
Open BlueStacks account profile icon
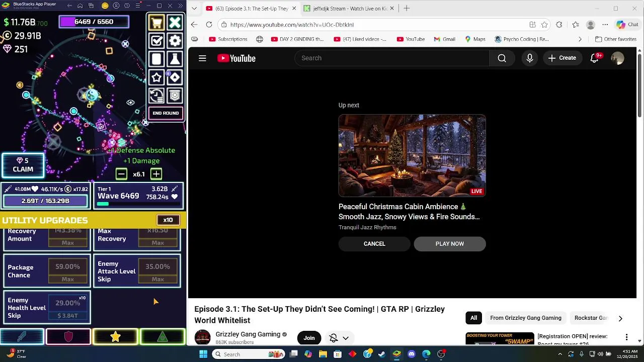[x=116, y=6]
